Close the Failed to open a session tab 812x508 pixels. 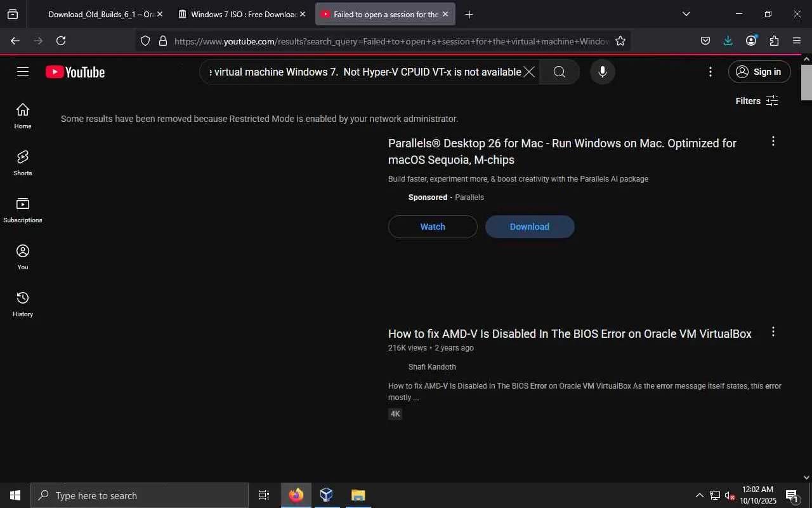tap(445, 14)
